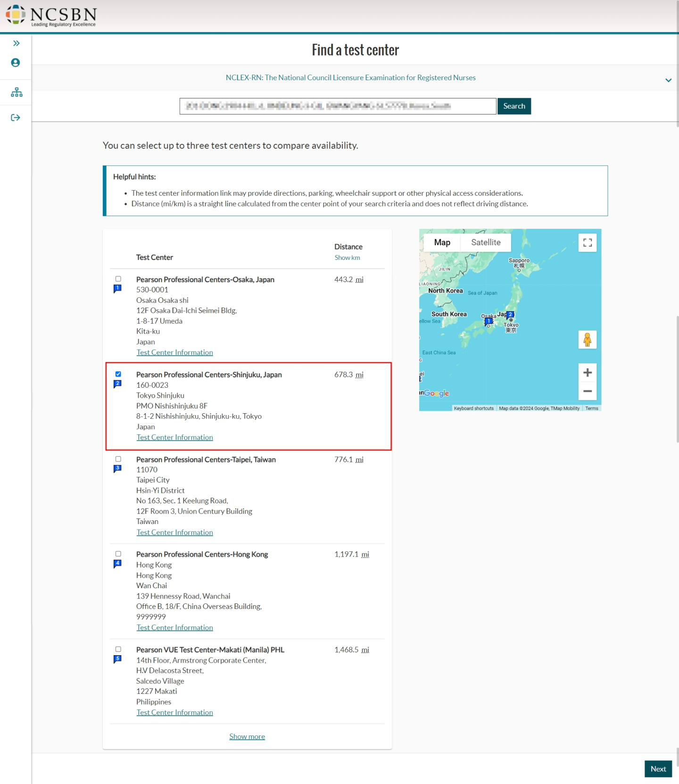Open Test Center Information for Osaka
The height and width of the screenshot is (784, 679).
coord(174,352)
